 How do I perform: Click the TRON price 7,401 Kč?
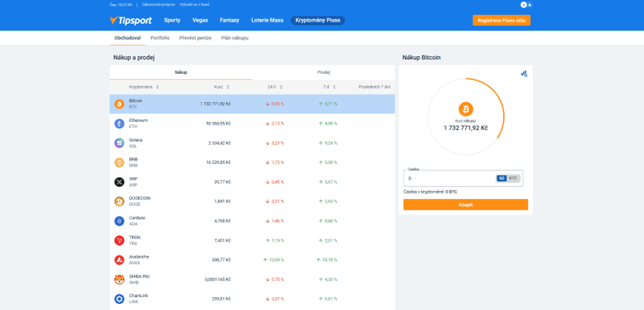(x=222, y=241)
